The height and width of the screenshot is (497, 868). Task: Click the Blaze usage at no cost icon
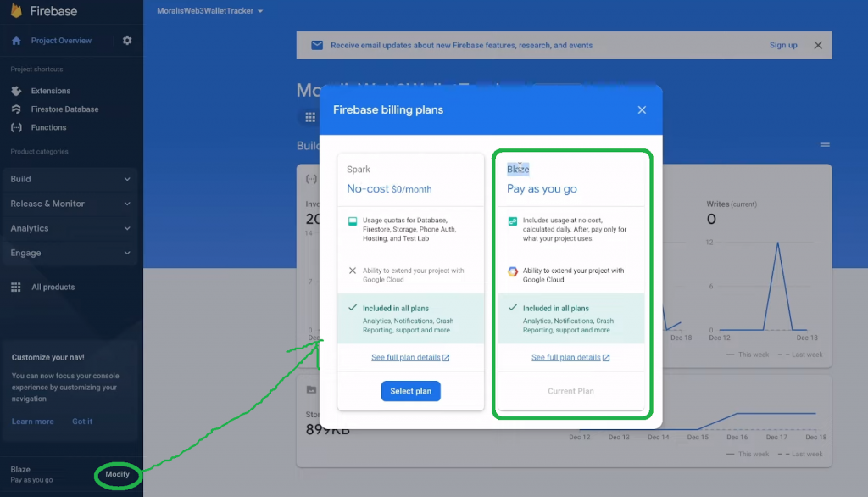pyautogui.click(x=513, y=221)
